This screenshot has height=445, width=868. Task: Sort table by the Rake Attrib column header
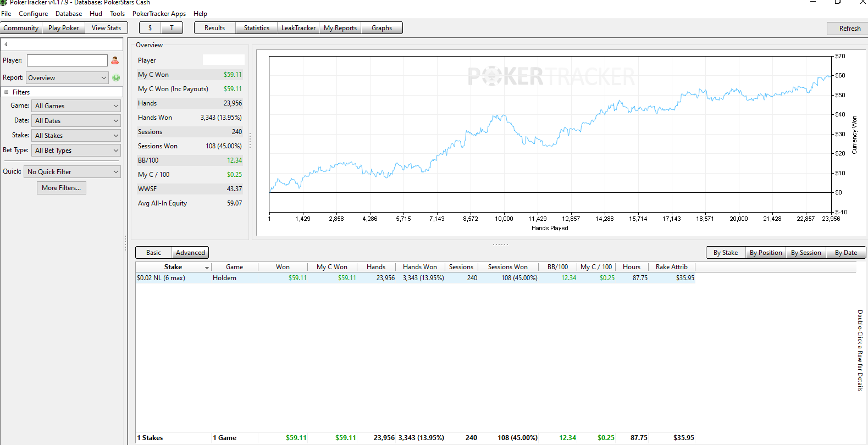point(672,267)
